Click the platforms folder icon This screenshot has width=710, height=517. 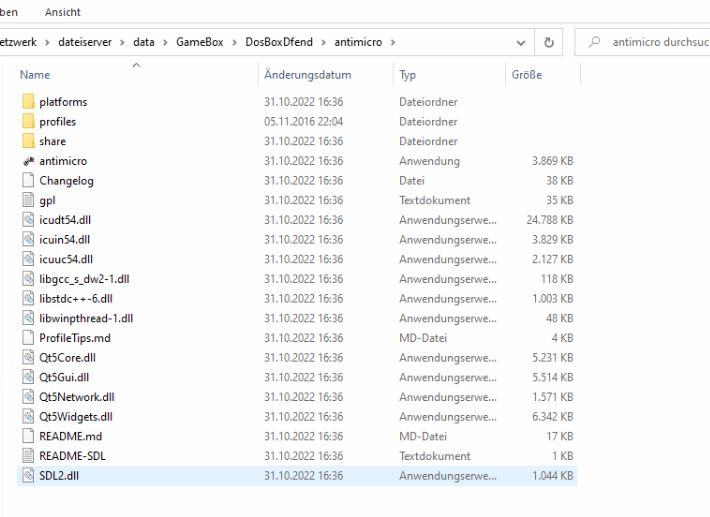coord(28,102)
